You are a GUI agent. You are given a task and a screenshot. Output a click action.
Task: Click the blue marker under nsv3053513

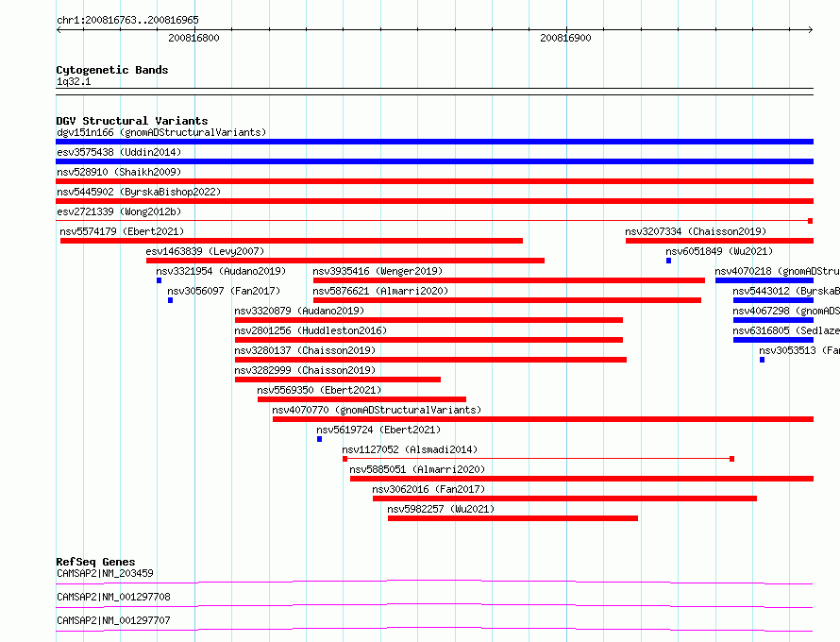(763, 360)
